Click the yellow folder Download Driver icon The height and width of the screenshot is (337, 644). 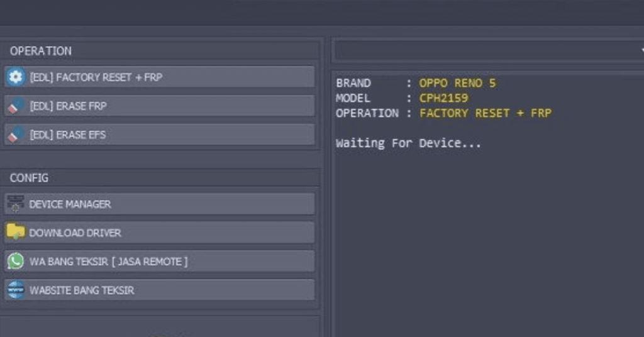click(x=16, y=232)
